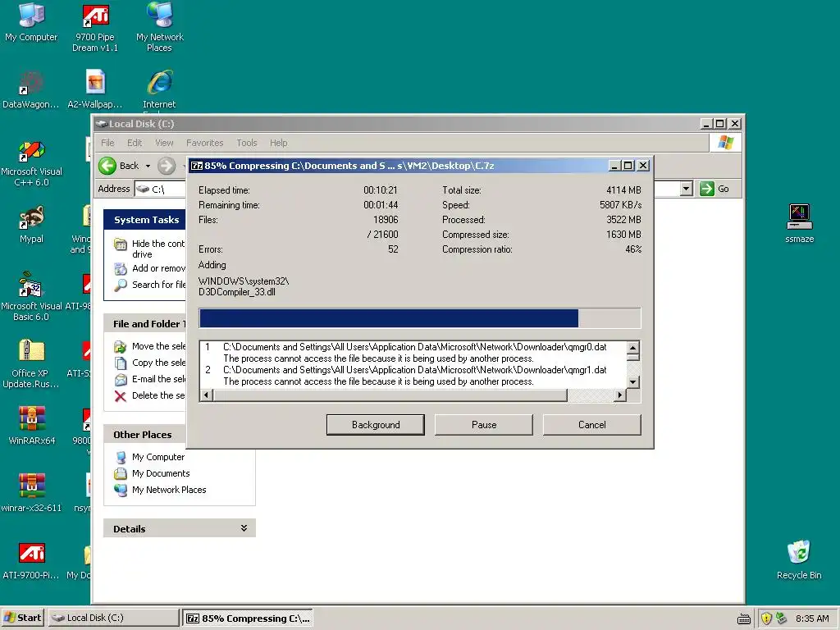This screenshot has width=840, height=630.
Task: Open Back button history dropdown arrow
Action: [x=148, y=166]
